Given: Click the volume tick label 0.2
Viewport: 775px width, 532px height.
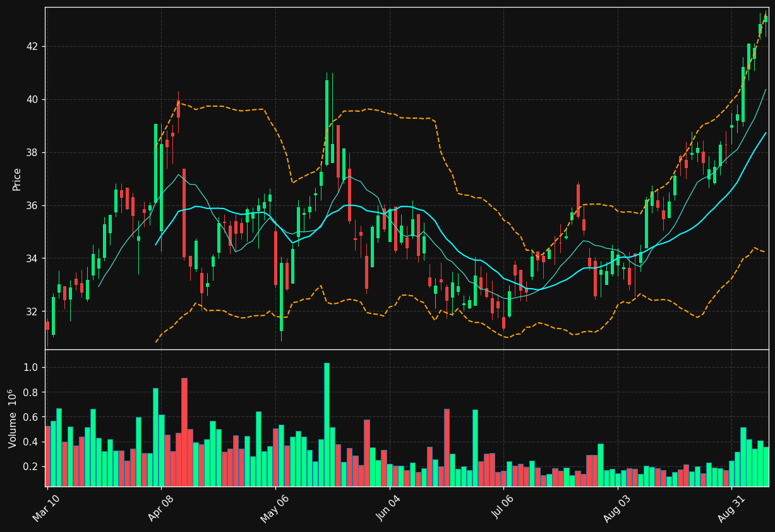Looking at the screenshot, I should 31,466.
